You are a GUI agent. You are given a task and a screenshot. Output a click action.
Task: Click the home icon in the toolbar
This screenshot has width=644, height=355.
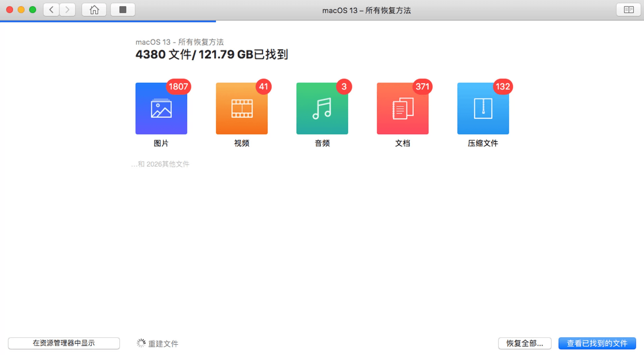click(x=94, y=9)
